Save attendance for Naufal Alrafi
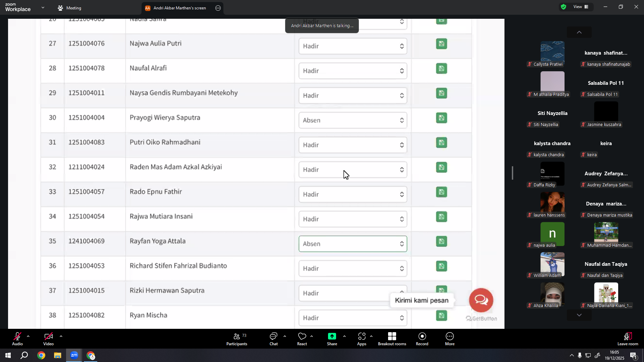Image resolution: width=644 pixels, height=362 pixels. [x=441, y=69]
